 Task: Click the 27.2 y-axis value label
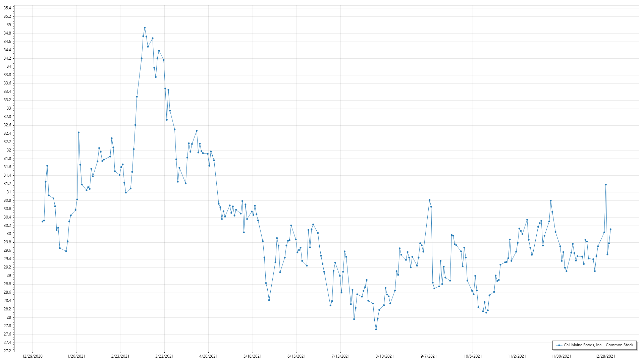coord(7,351)
